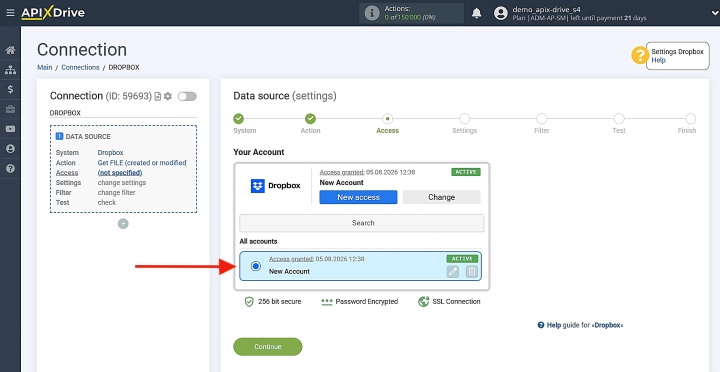Select the Access step circle
This screenshot has height=372, width=720.
point(388,119)
